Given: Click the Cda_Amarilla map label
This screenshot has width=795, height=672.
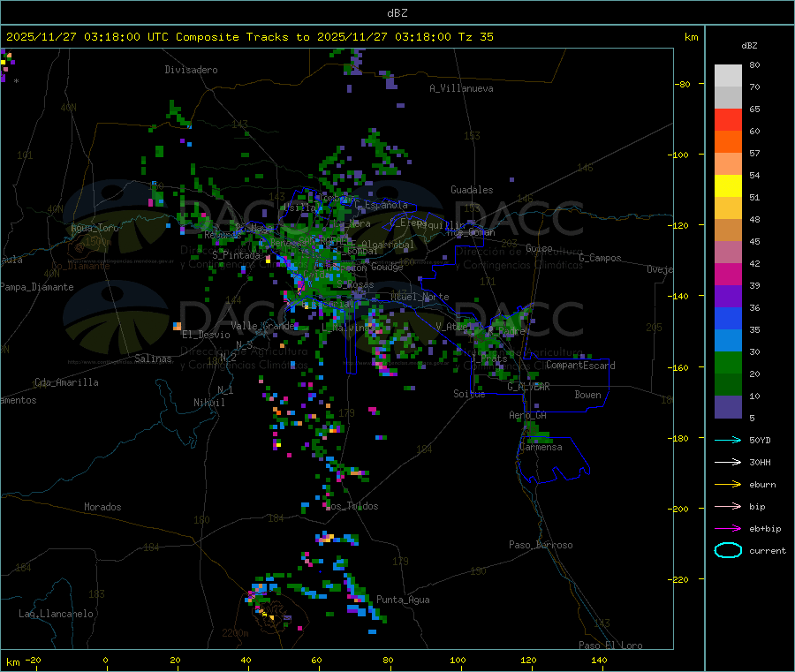Looking at the screenshot, I should pyautogui.click(x=66, y=382).
